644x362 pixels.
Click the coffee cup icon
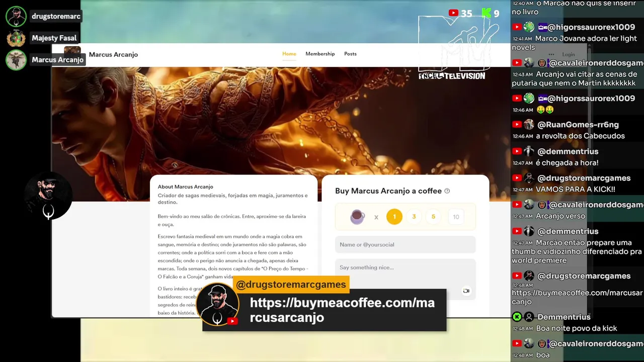358,217
